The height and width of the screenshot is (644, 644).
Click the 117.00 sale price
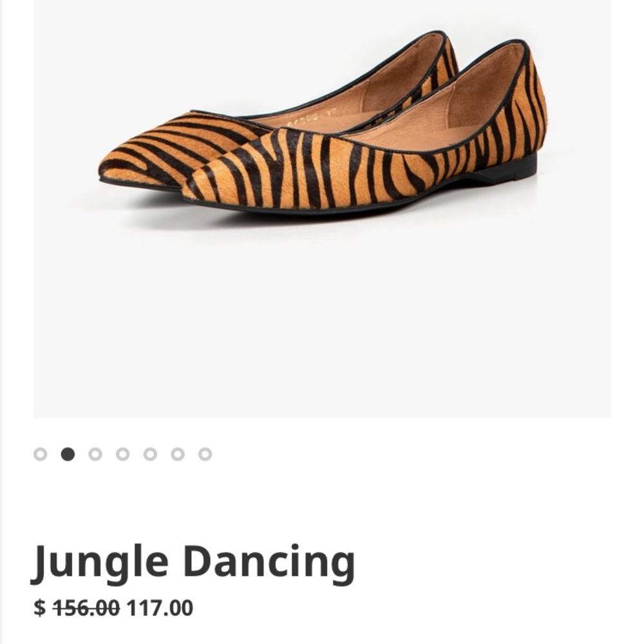pyautogui.click(x=160, y=607)
